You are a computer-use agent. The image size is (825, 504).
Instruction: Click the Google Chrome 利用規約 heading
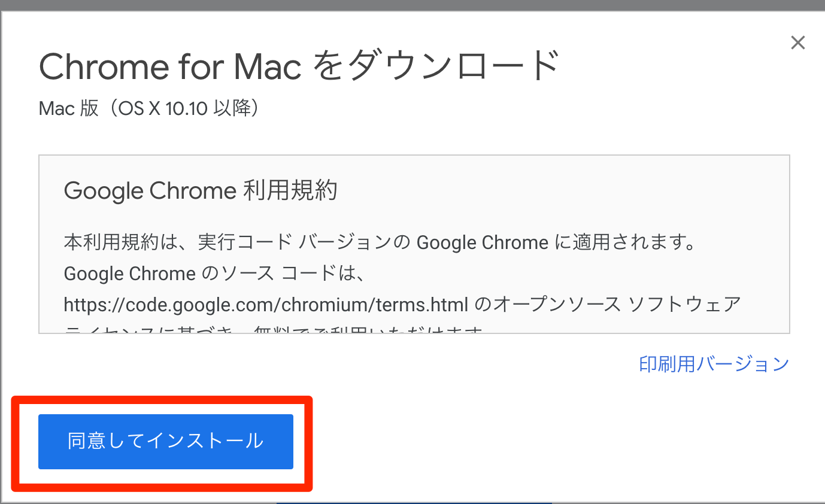[x=201, y=191]
